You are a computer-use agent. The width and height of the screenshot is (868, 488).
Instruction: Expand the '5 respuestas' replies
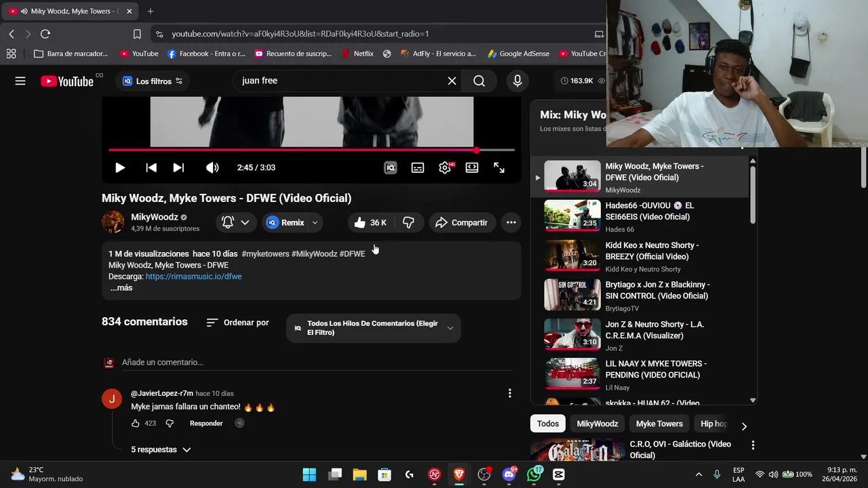click(161, 449)
